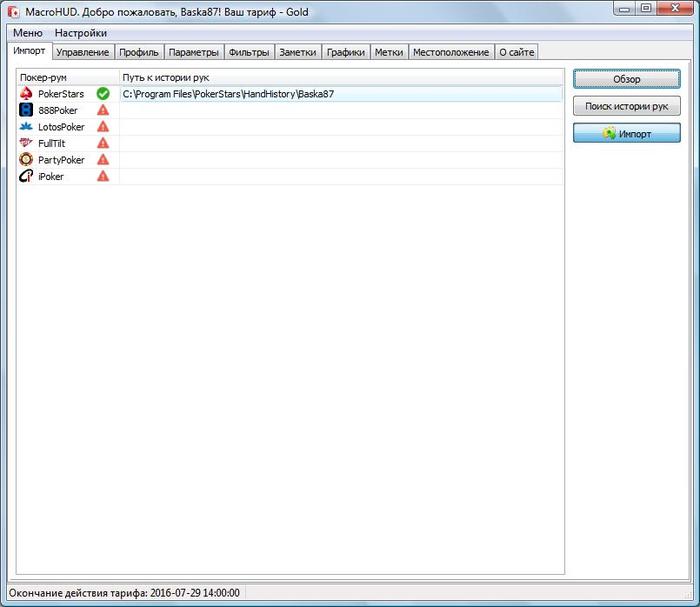The height and width of the screenshot is (607, 700).
Task: Click the empty path cell for iPoker
Action: 341,176
